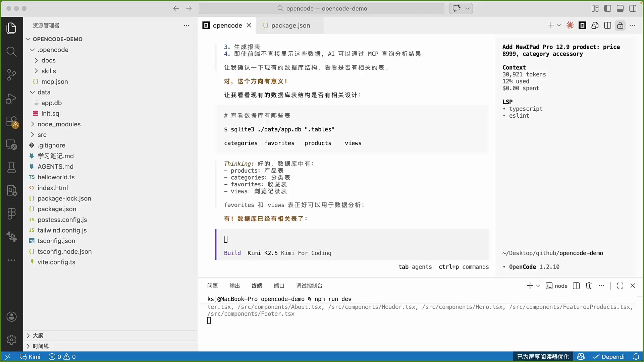Open Run and Debug view
644x362 pixels.
(11, 98)
